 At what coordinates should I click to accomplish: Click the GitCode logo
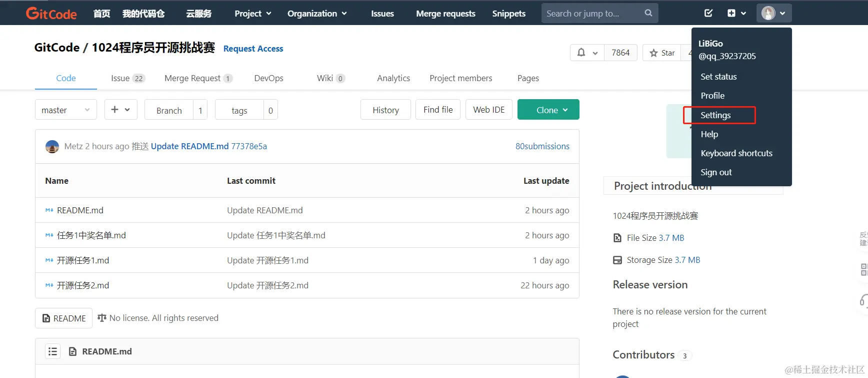click(x=51, y=14)
